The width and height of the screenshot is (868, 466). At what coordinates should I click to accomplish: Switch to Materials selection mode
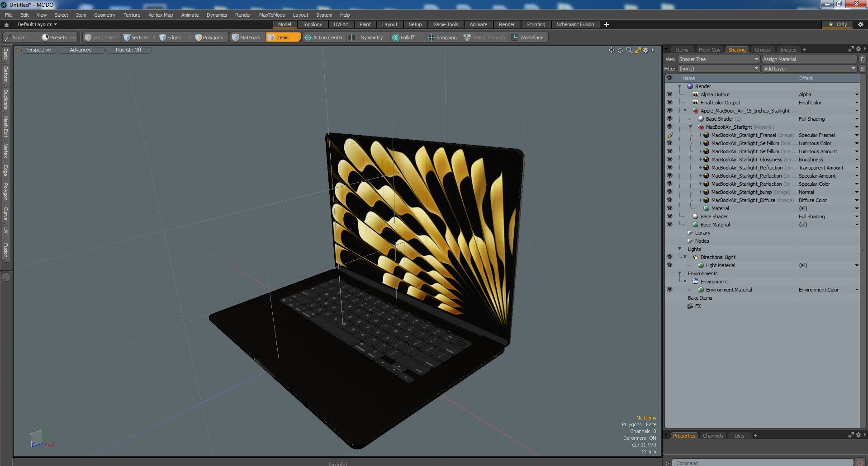(x=246, y=38)
